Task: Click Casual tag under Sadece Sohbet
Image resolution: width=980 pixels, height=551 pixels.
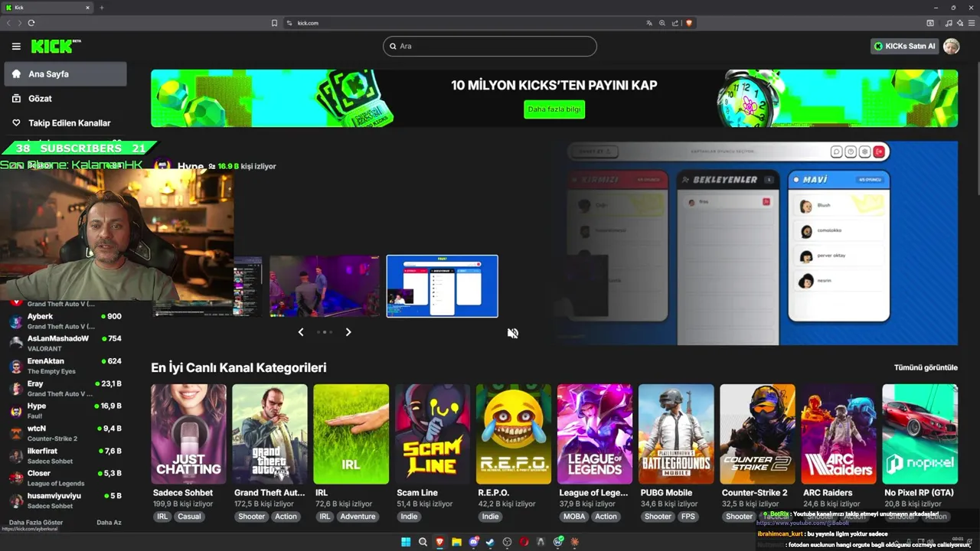Action: tap(189, 517)
